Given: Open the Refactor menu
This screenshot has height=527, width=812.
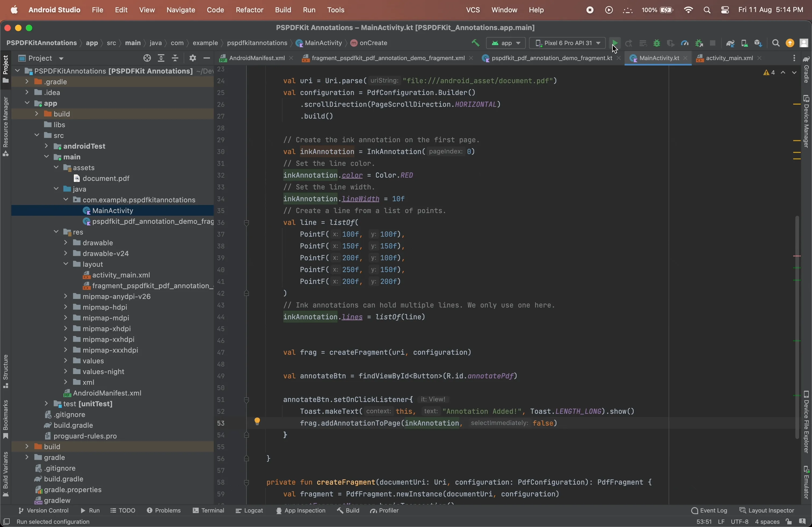Looking at the screenshot, I should click(249, 10).
